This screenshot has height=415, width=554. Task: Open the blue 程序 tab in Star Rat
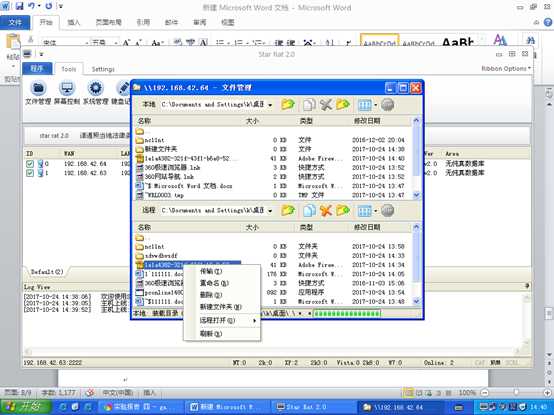click(x=37, y=69)
